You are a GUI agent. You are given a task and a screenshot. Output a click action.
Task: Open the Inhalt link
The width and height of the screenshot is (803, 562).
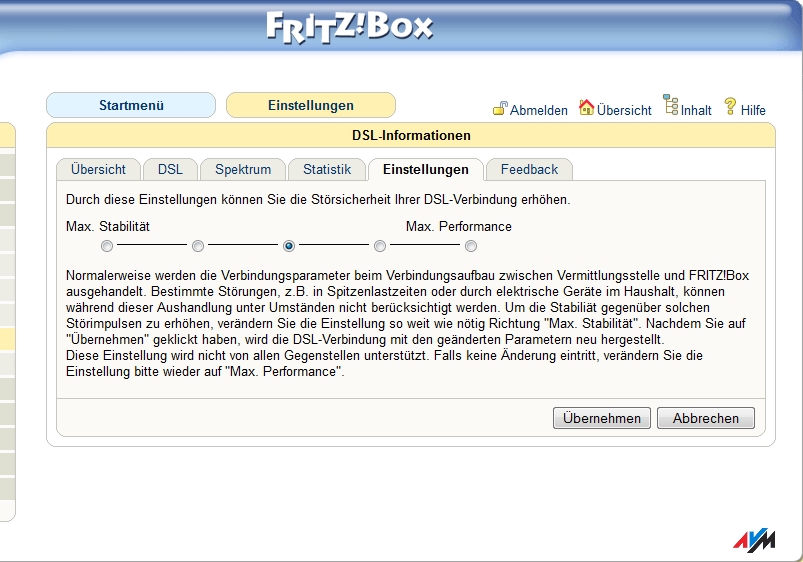tap(696, 110)
